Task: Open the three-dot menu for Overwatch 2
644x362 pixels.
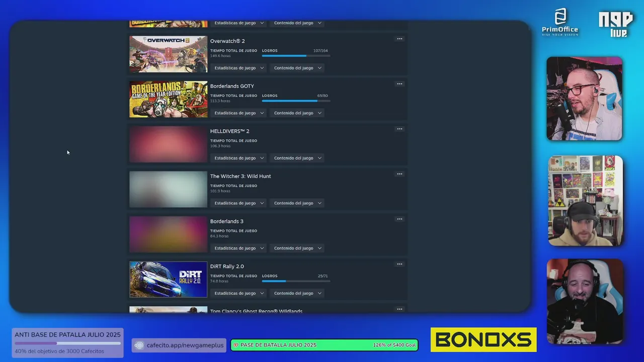Action: [x=399, y=39]
